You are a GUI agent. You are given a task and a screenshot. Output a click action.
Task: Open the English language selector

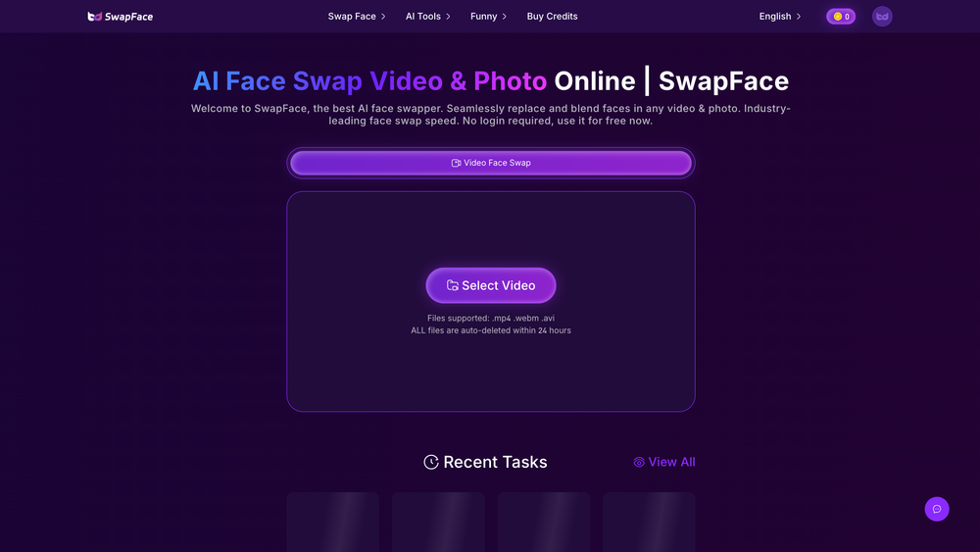coord(780,17)
